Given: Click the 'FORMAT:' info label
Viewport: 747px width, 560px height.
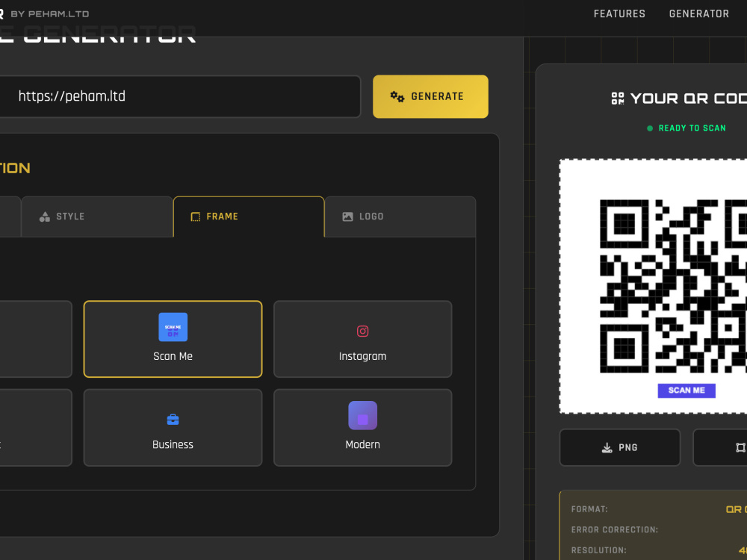Looking at the screenshot, I should (x=589, y=509).
